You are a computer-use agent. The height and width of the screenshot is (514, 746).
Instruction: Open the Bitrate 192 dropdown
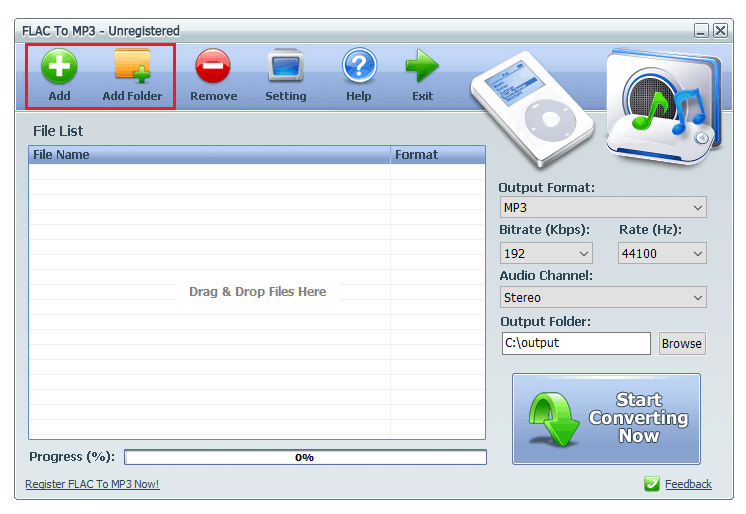[x=546, y=253]
